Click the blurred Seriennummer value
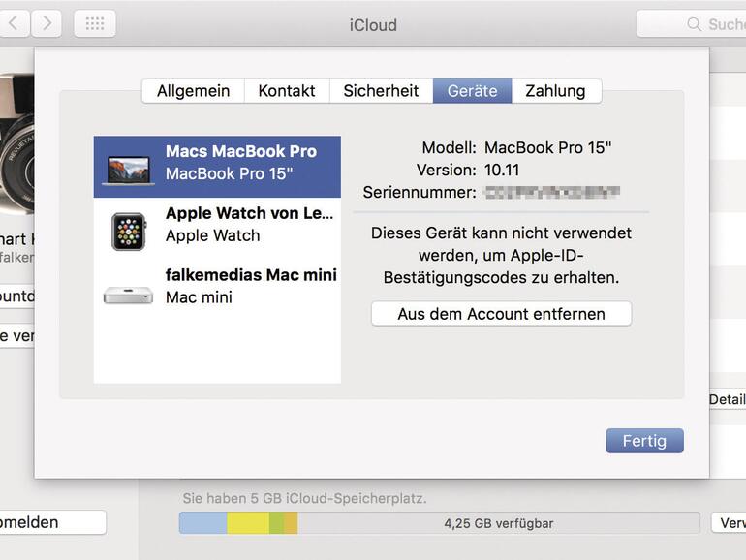746x560 pixels. [551, 192]
